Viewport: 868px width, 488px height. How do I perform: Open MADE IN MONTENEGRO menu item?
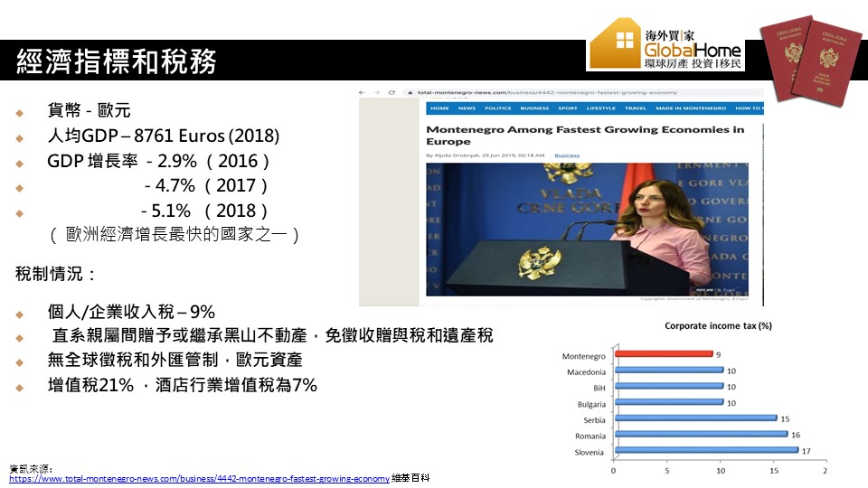pos(690,108)
